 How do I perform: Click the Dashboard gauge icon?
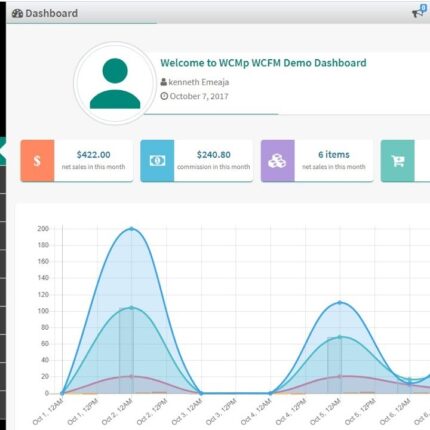[x=17, y=13]
